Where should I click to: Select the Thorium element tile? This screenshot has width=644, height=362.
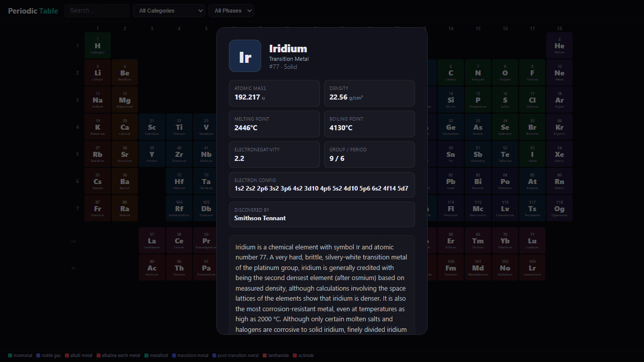pyautogui.click(x=179, y=267)
